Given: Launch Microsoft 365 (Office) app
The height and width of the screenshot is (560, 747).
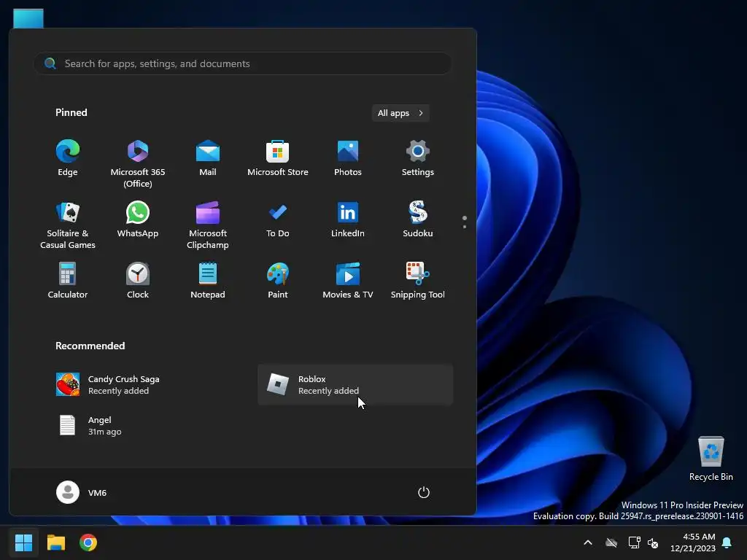Looking at the screenshot, I should pos(138,163).
